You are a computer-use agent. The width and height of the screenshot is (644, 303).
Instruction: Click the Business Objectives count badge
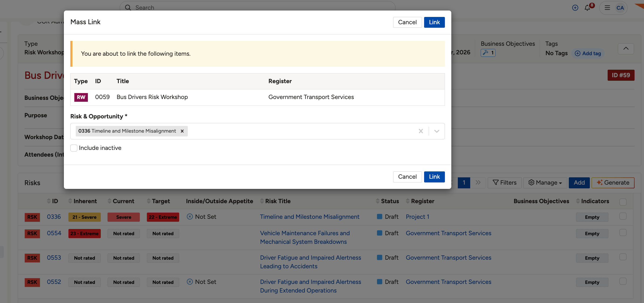pos(488,53)
